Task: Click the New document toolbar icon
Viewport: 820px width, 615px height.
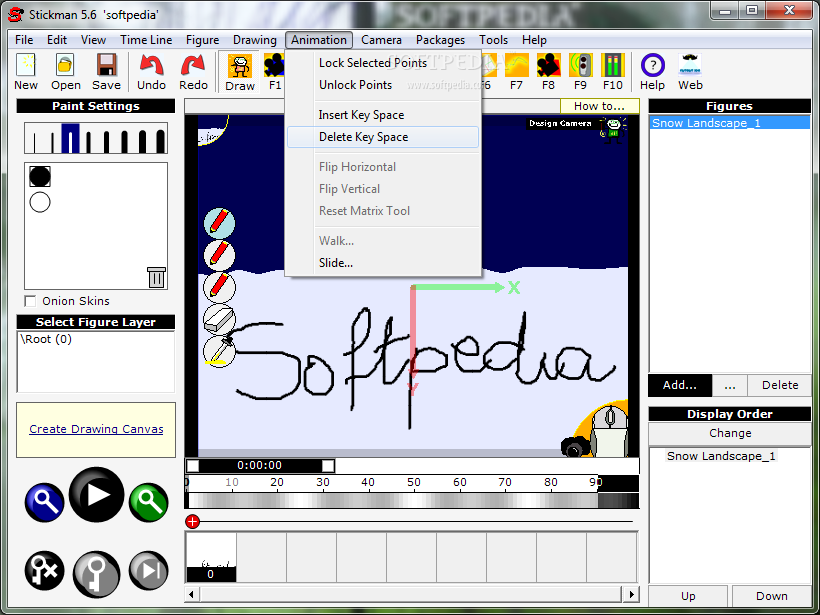Action: [26, 71]
